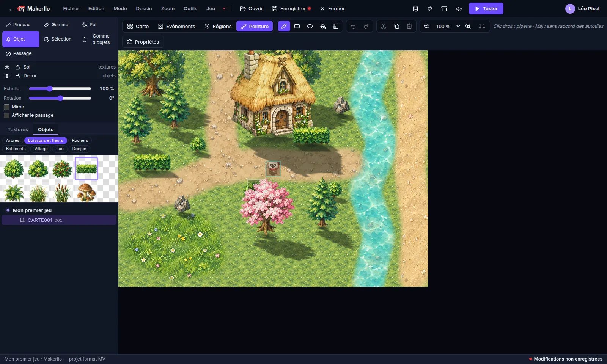
Task: Select the pencil draw tool
Action: tap(284, 26)
